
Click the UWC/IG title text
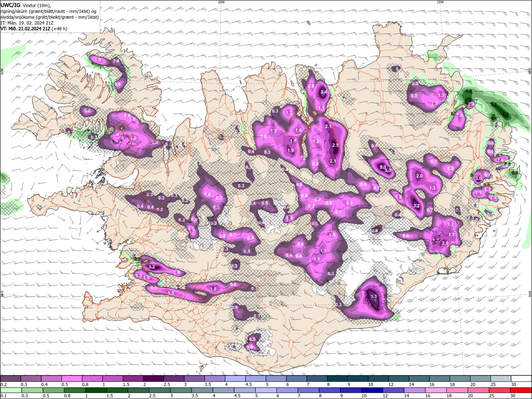point(10,5)
